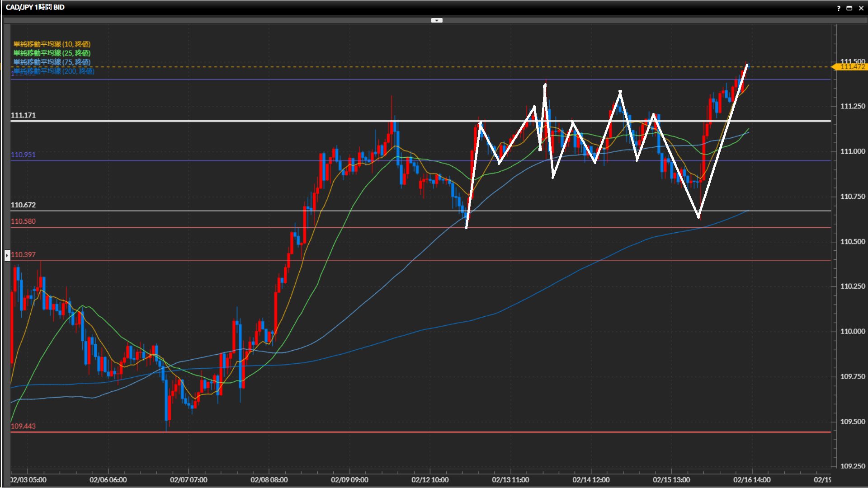Select the 110.672 horizontal line label
Screen dimensions: 868x488
[23, 205]
